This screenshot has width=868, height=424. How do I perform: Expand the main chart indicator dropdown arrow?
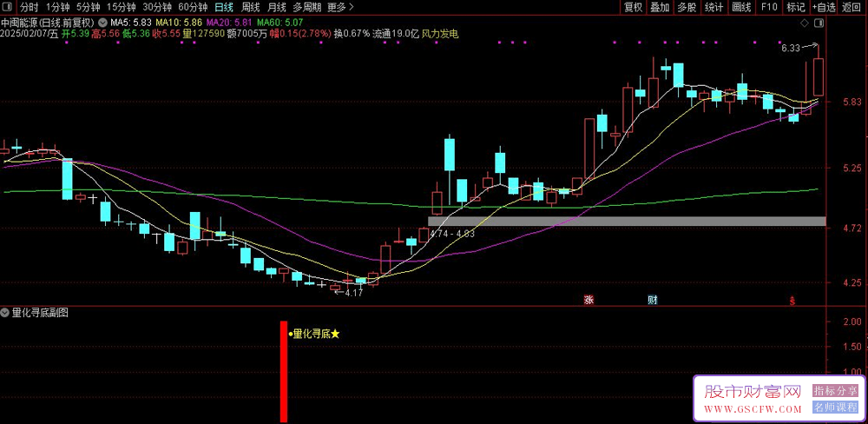[x=103, y=23]
